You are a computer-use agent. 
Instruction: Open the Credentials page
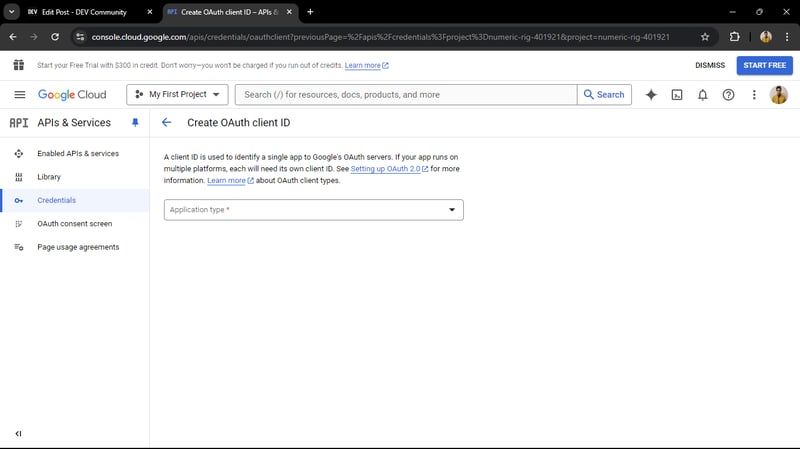[x=57, y=201]
